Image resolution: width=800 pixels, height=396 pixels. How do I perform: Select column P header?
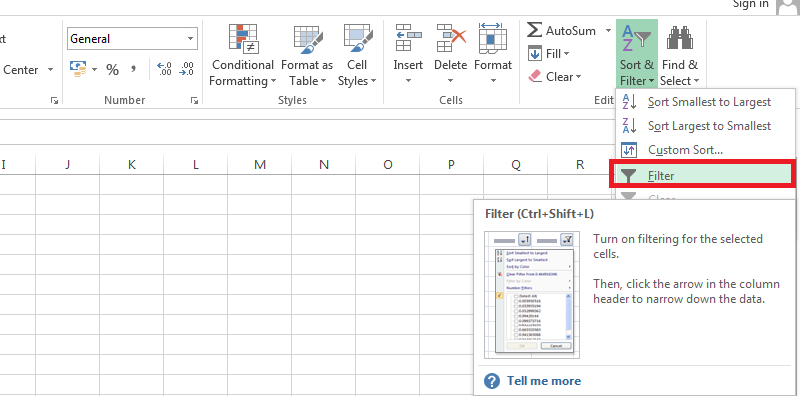[x=452, y=165]
